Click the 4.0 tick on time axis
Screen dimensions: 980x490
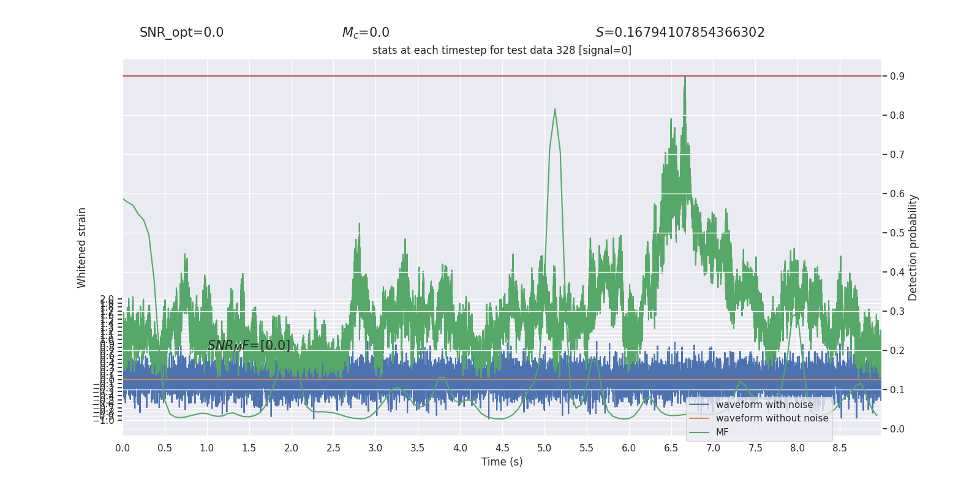[460, 448]
